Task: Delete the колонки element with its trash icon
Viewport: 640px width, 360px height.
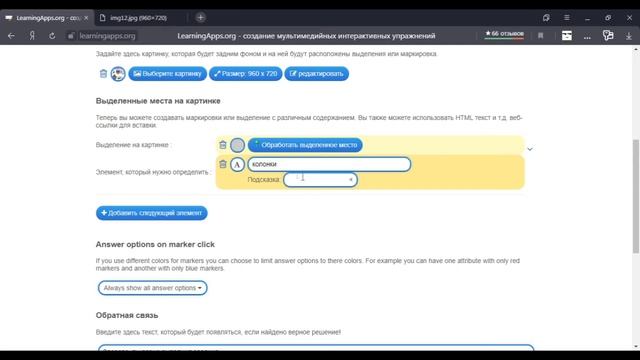Action: coord(223,164)
